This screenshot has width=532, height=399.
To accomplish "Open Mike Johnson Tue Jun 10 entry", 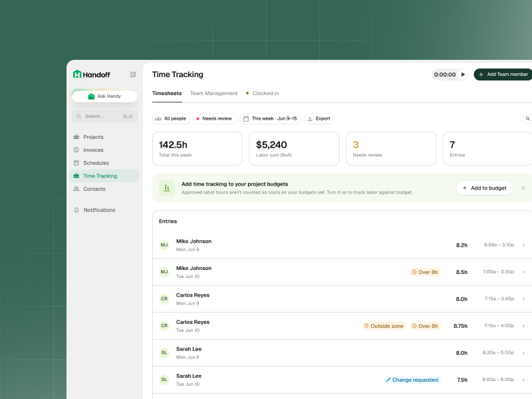I will tap(342, 272).
